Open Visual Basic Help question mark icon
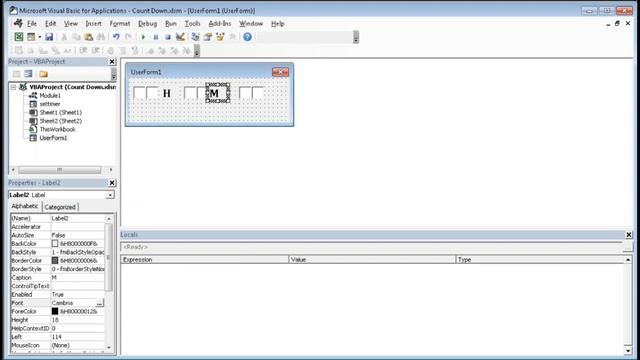The height and width of the screenshot is (360, 640). coord(247,37)
